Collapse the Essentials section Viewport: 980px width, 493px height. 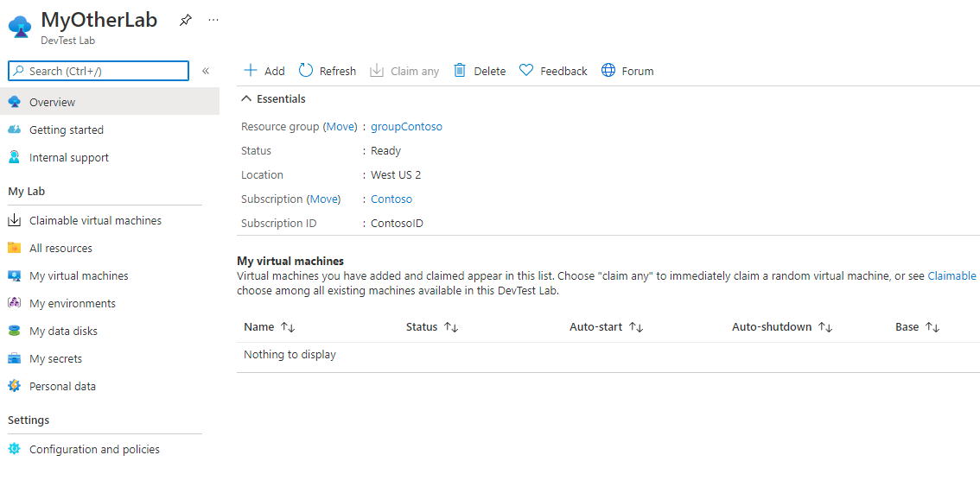click(274, 98)
